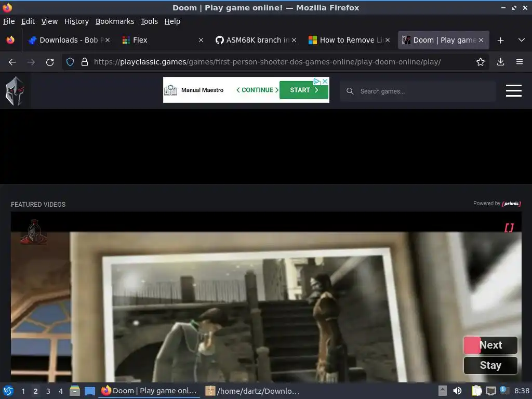
Task: Click the video overlay helmet logo
Action: 34,232
